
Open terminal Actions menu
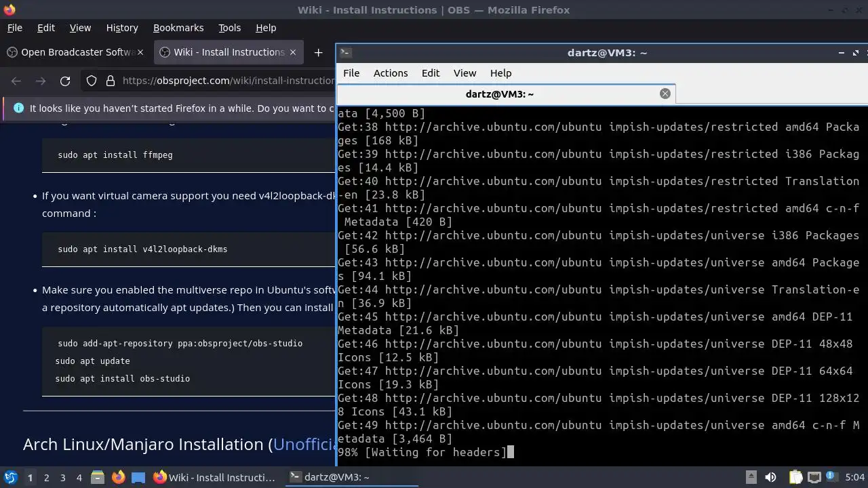click(391, 73)
